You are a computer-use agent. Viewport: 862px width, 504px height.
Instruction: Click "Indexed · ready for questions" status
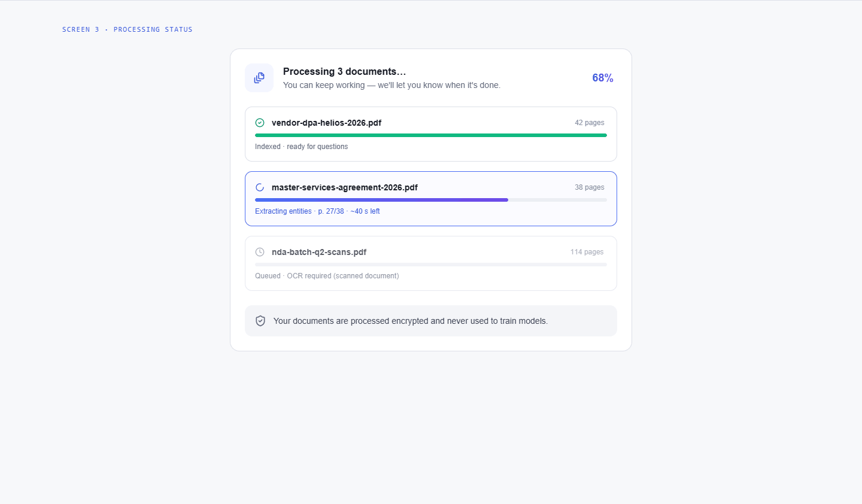301,147
